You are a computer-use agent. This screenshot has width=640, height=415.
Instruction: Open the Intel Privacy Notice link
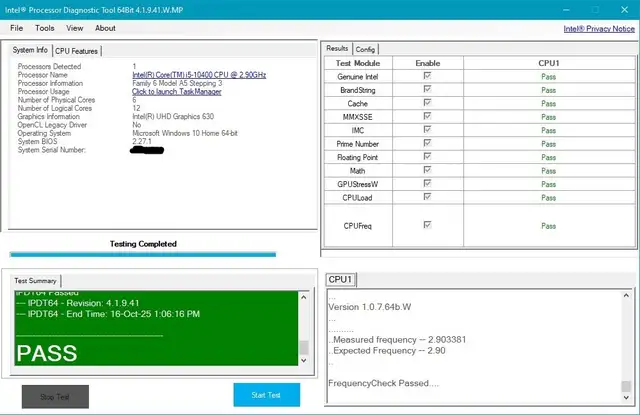(x=598, y=30)
